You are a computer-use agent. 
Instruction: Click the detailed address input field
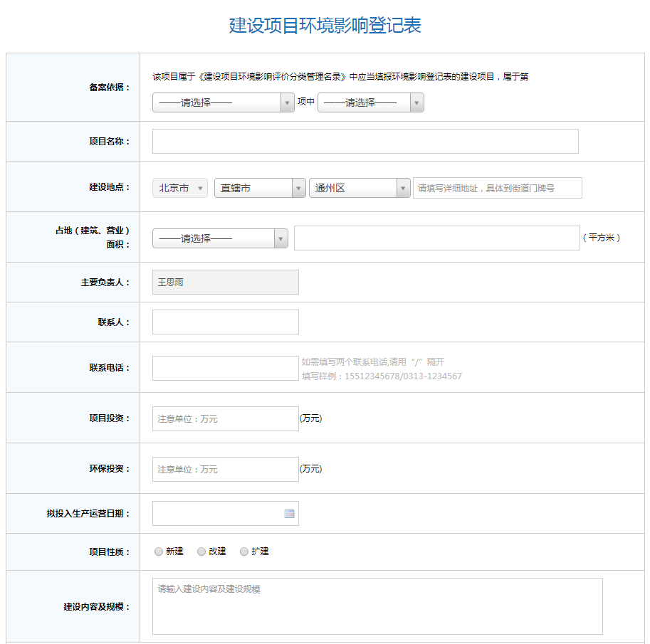498,188
